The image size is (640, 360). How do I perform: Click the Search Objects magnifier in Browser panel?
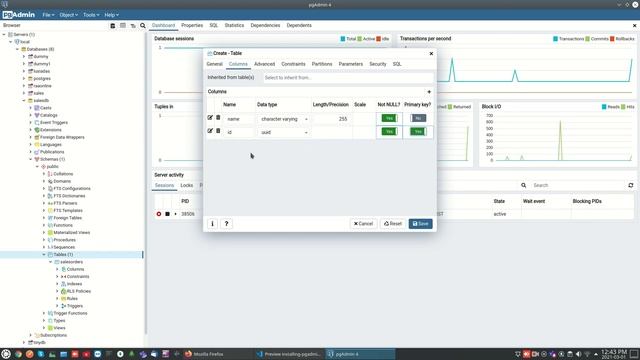143,26
